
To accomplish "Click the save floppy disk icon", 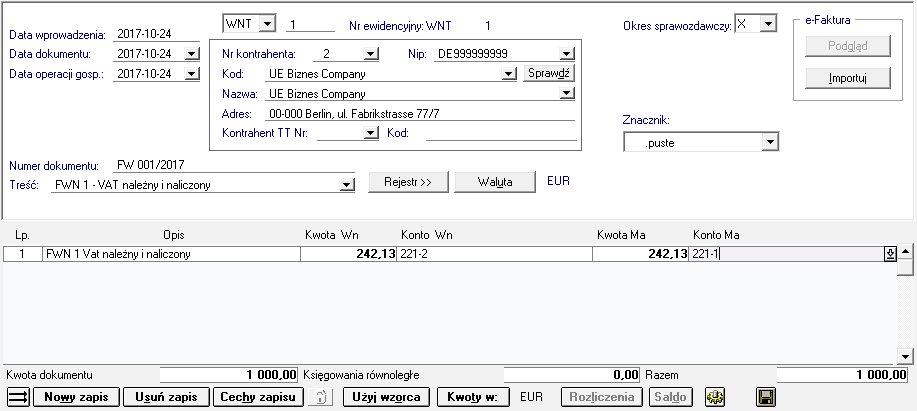I will [765, 398].
